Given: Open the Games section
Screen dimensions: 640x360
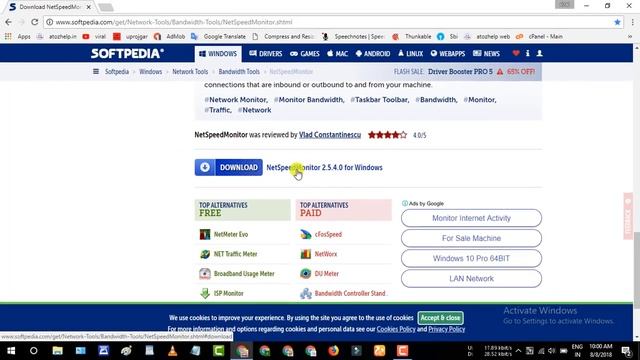Looking at the screenshot, I should [x=305, y=53].
